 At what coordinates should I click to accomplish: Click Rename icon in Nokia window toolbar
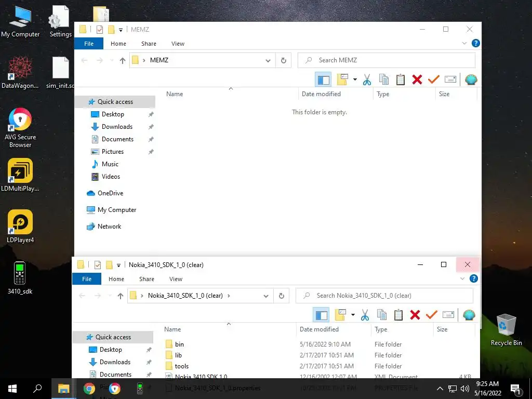(448, 315)
